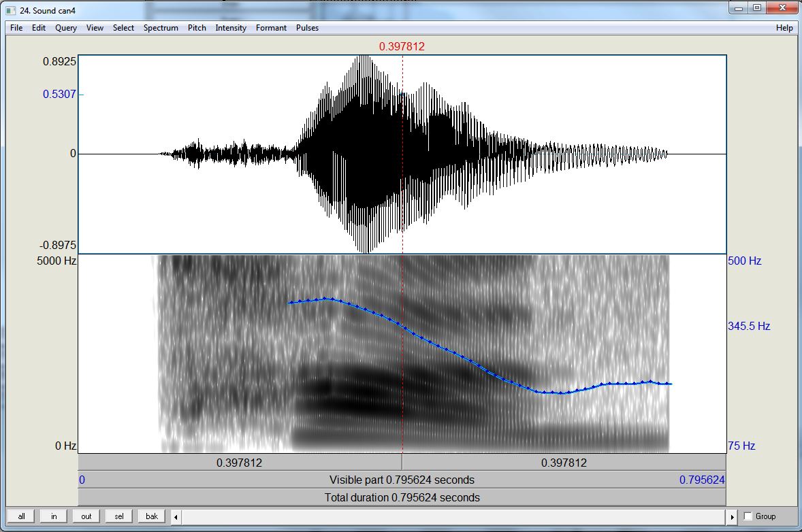Image resolution: width=802 pixels, height=532 pixels.
Task: Open the View menu
Action: pyautogui.click(x=95, y=28)
